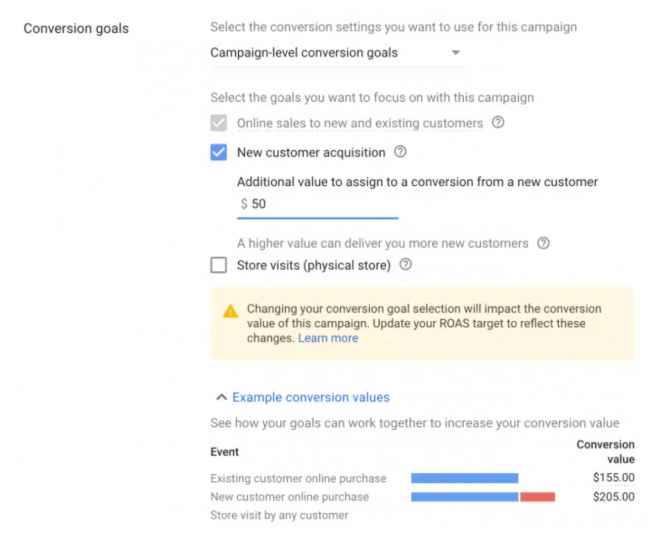Click help icon beside Store visits option

click(x=407, y=265)
